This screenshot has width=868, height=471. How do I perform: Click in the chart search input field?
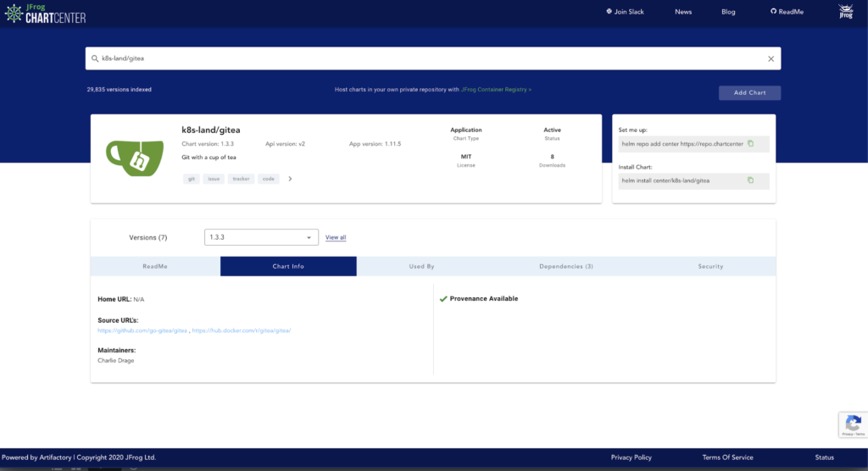click(x=424, y=58)
